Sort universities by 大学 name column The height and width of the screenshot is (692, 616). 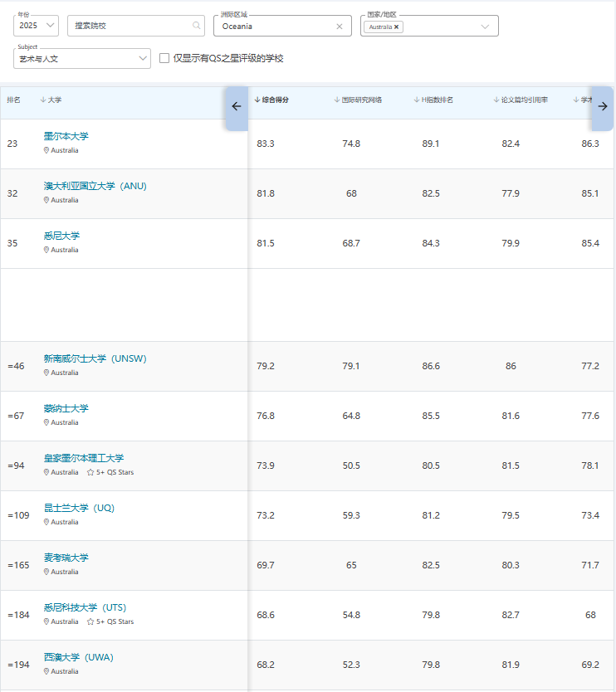(51, 100)
